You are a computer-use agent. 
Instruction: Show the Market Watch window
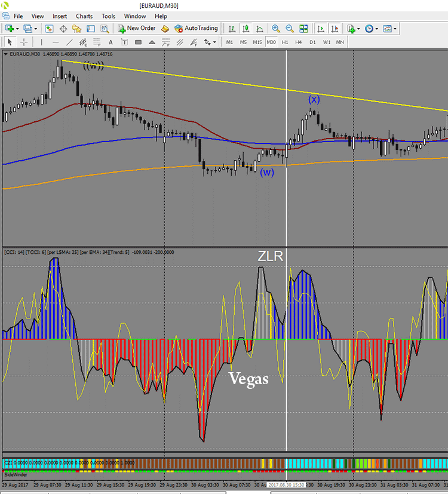click(49, 29)
